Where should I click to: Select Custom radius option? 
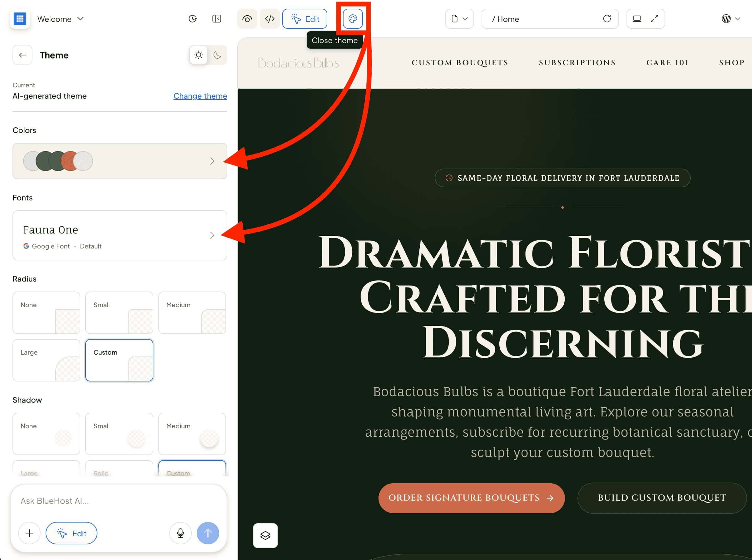[x=119, y=360]
